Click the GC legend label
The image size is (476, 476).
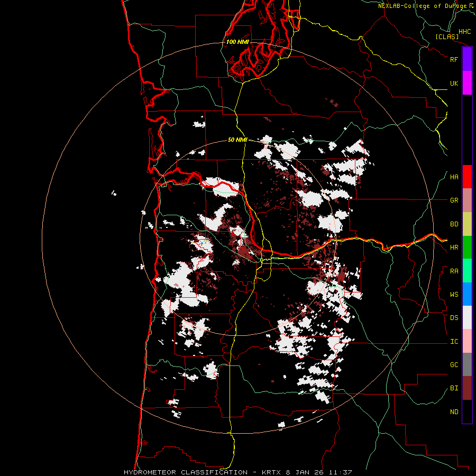[x=454, y=365]
